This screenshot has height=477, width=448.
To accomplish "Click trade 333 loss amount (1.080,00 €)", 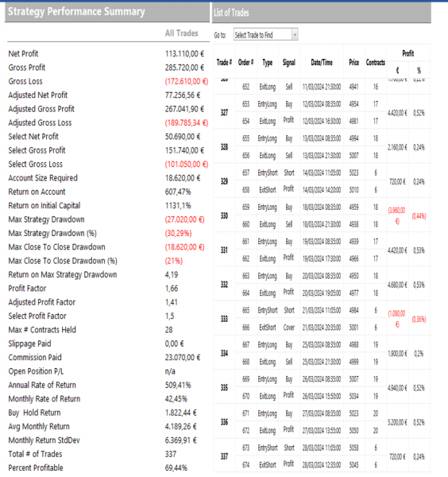I will click(396, 319).
